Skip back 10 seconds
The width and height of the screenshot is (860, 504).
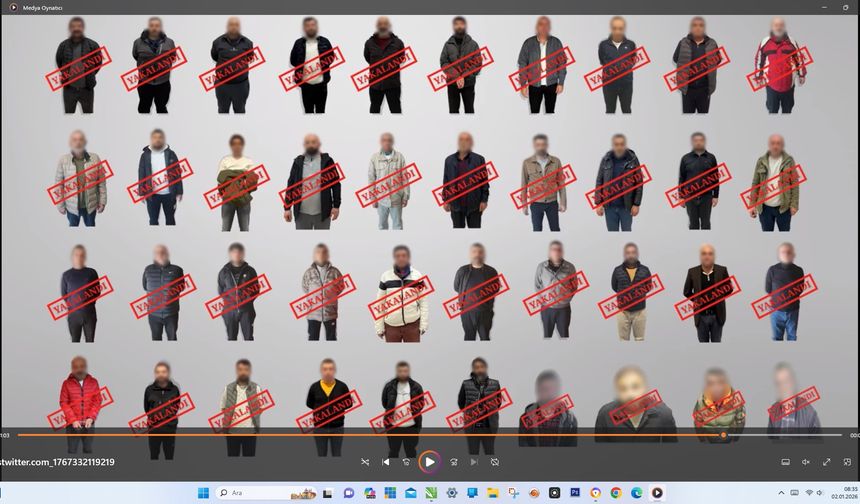coord(406,462)
